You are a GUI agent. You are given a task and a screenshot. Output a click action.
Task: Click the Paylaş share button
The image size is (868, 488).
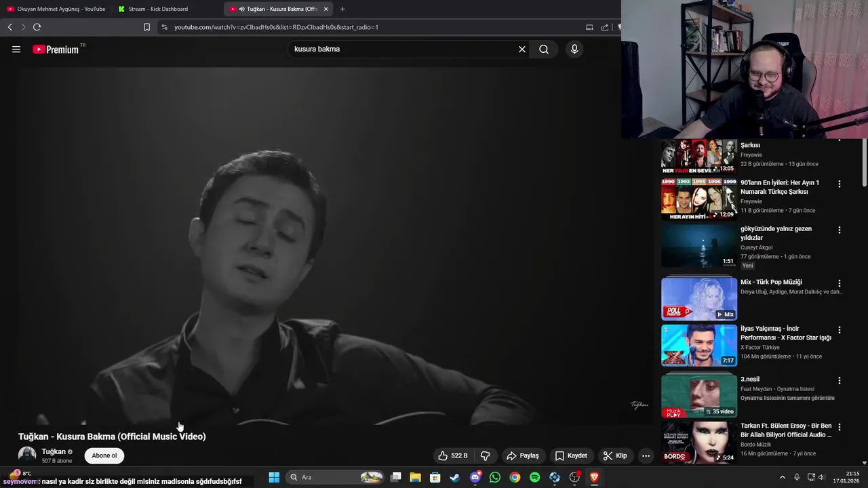(523, 455)
